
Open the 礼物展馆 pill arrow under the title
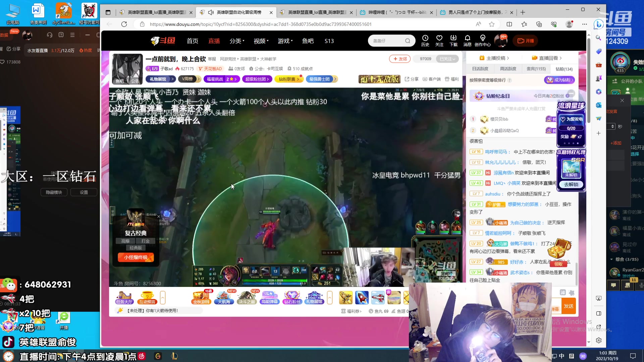172,79
